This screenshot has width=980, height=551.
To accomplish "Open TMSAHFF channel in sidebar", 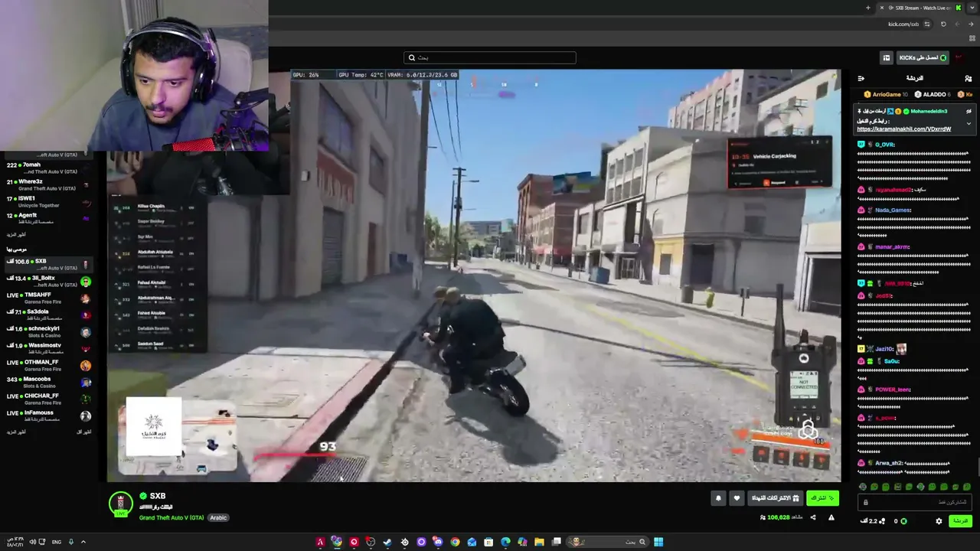I will pos(47,298).
